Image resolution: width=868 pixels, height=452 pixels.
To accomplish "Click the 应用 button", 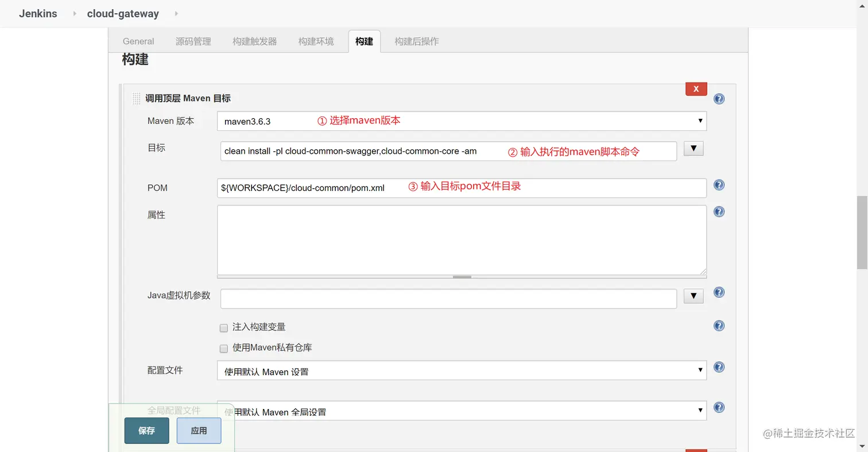I will pyautogui.click(x=199, y=431).
